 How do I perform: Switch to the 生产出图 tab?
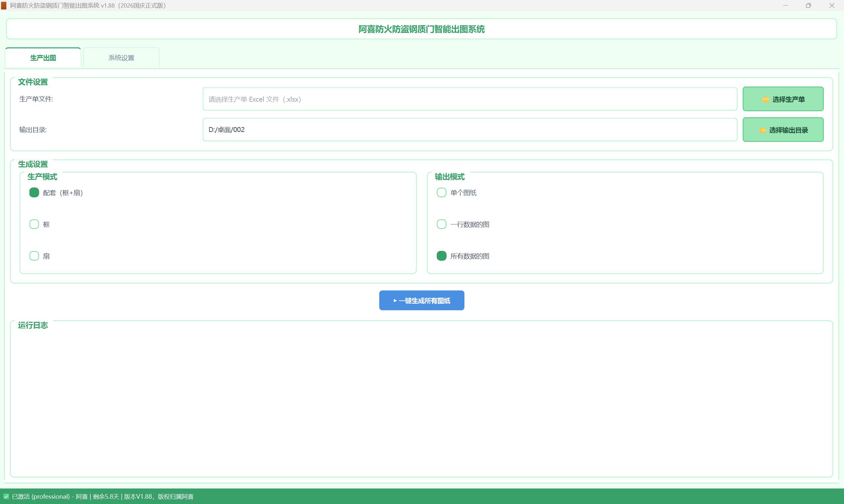pyautogui.click(x=43, y=58)
